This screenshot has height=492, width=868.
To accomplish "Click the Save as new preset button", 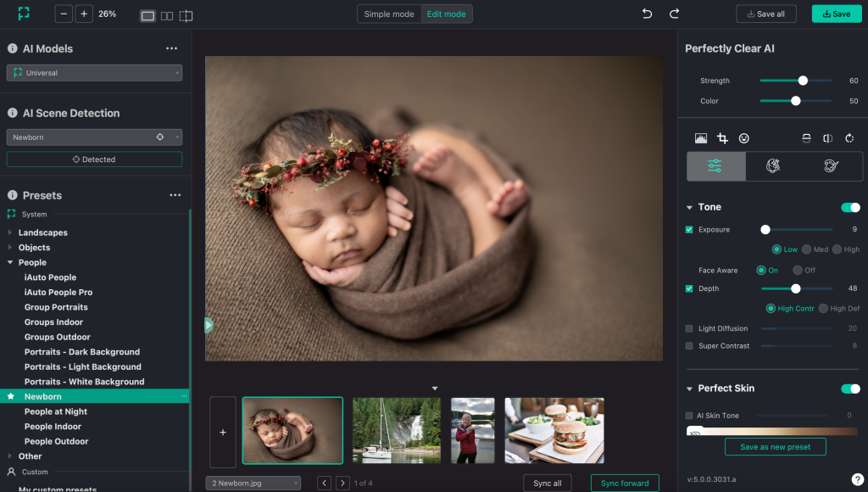I will point(775,447).
